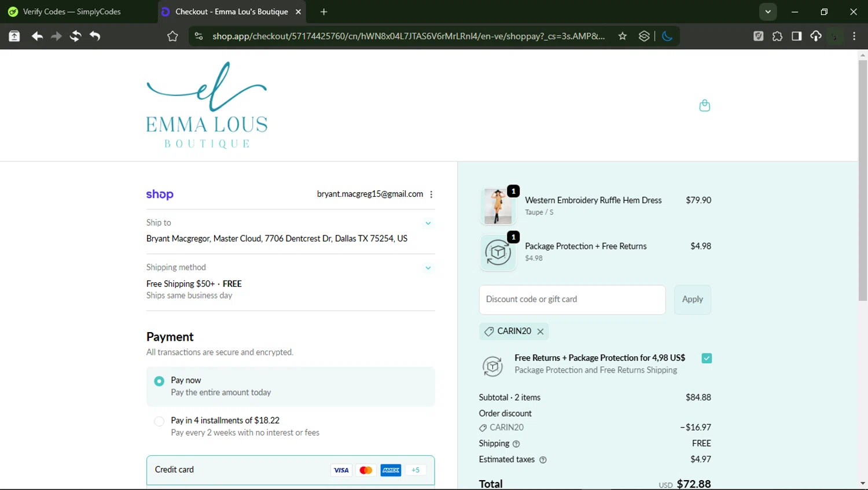Expand the Shipping method section chevron
Image resolution: width=868 pixels, height=490 pixels.
click(x=428, y=268)
